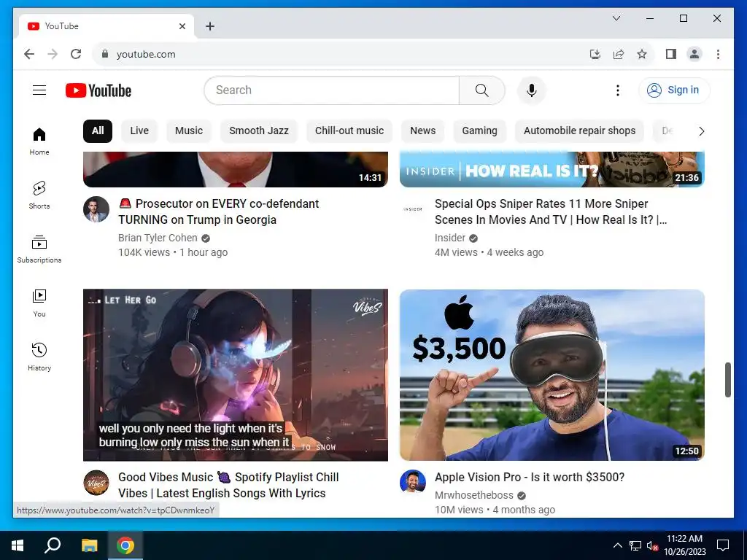Filter by News chip
This screenshot has width=747, height=560.
click(x=422, y=131)
